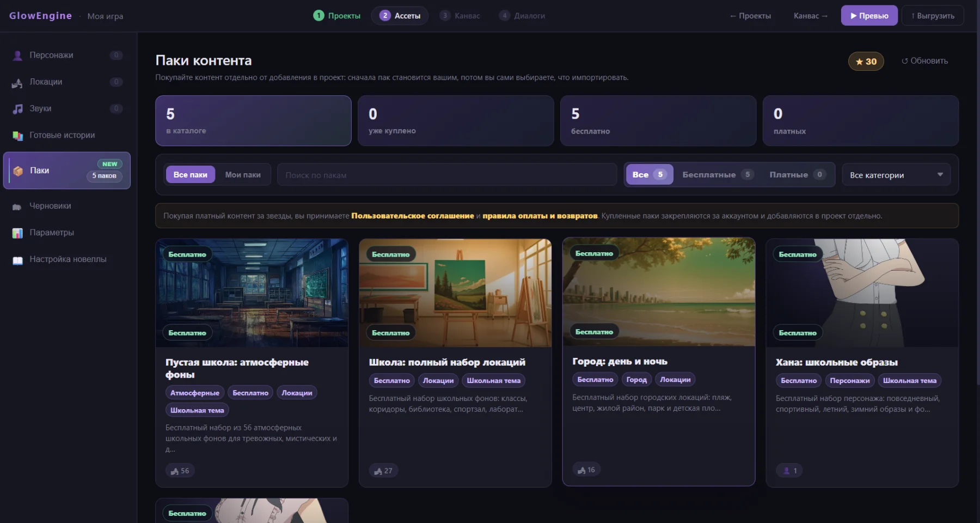This screenshot has height=523, width=980.
Task: Open the Персонажи section in the sidebar
Action: [x=66, y=55]
